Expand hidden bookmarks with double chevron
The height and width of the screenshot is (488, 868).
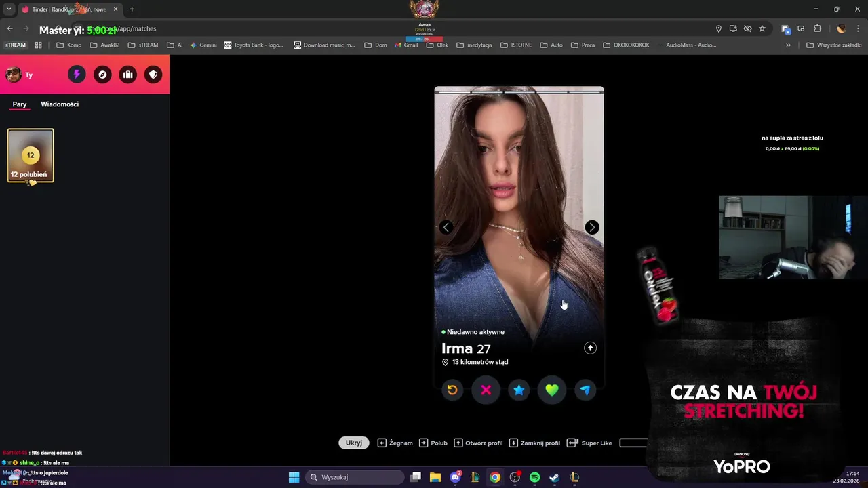pos(788,45)
